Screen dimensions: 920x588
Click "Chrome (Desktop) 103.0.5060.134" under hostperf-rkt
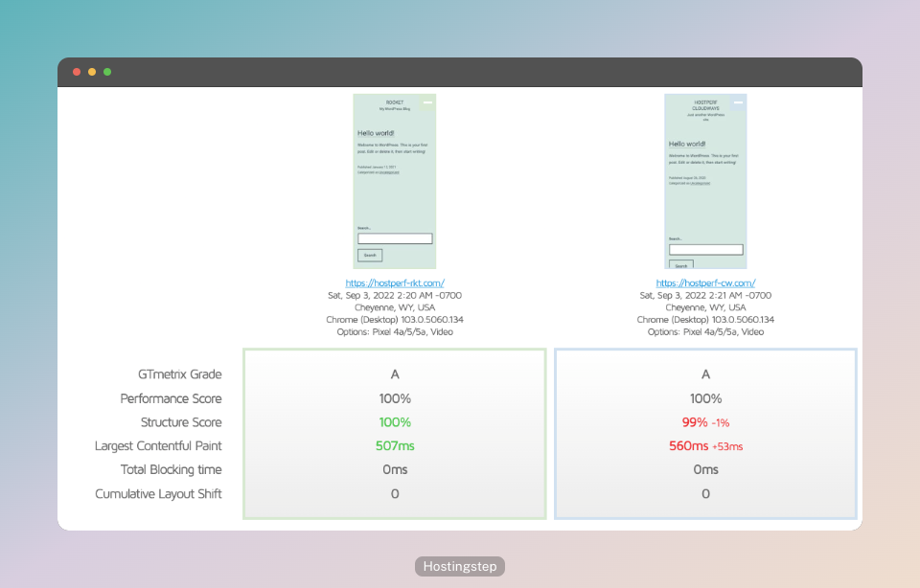click(x=395, y=320)
